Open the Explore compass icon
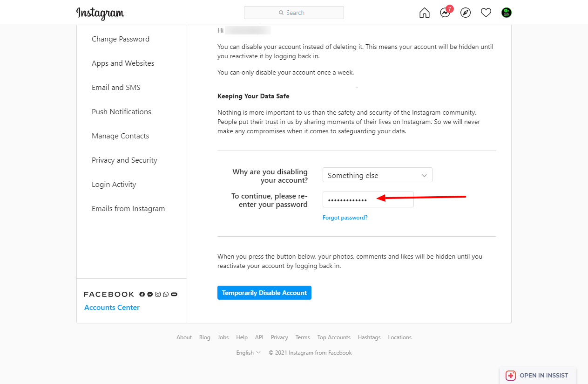 coord(466,13)
